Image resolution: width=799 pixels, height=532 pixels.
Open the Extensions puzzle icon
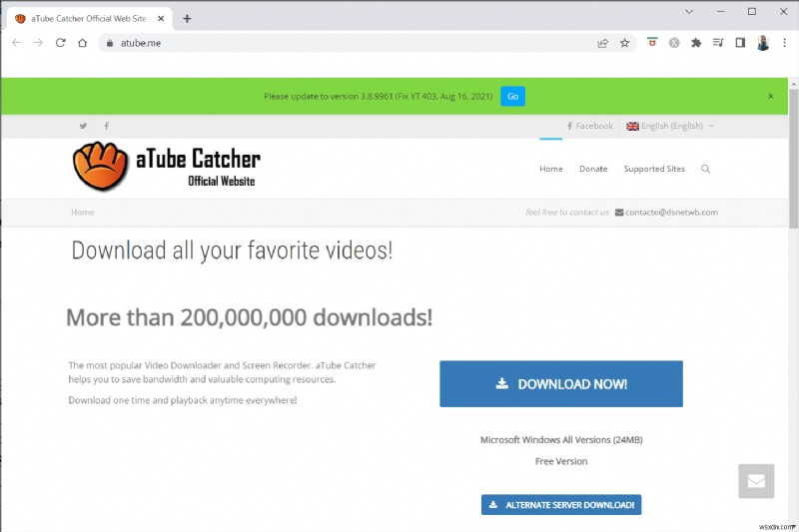[696, 43]
